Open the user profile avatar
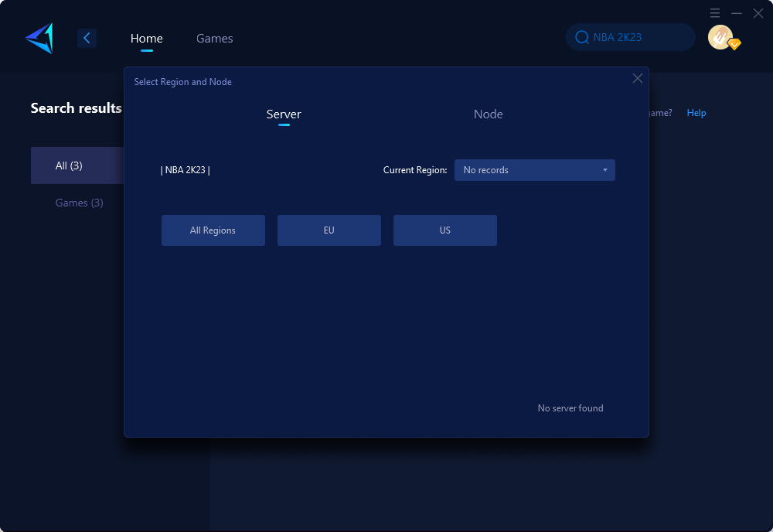The width and height of the screenshot is (773, 532). pyautogui.click(x=721, y=37)
